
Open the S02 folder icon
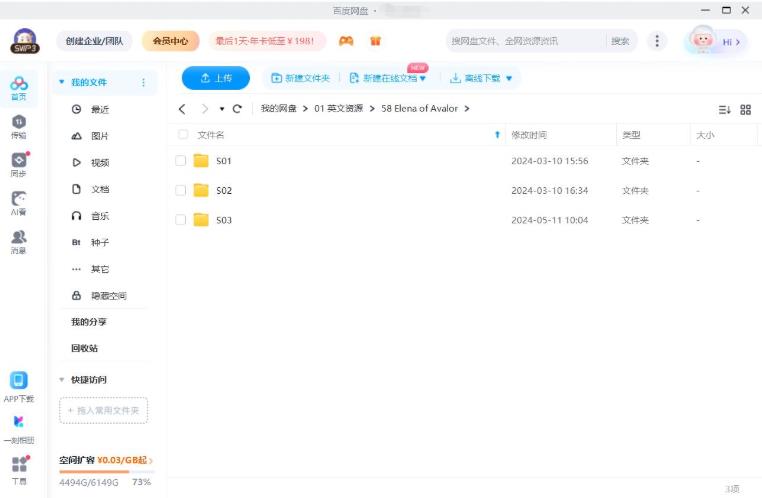click(201, 190)
